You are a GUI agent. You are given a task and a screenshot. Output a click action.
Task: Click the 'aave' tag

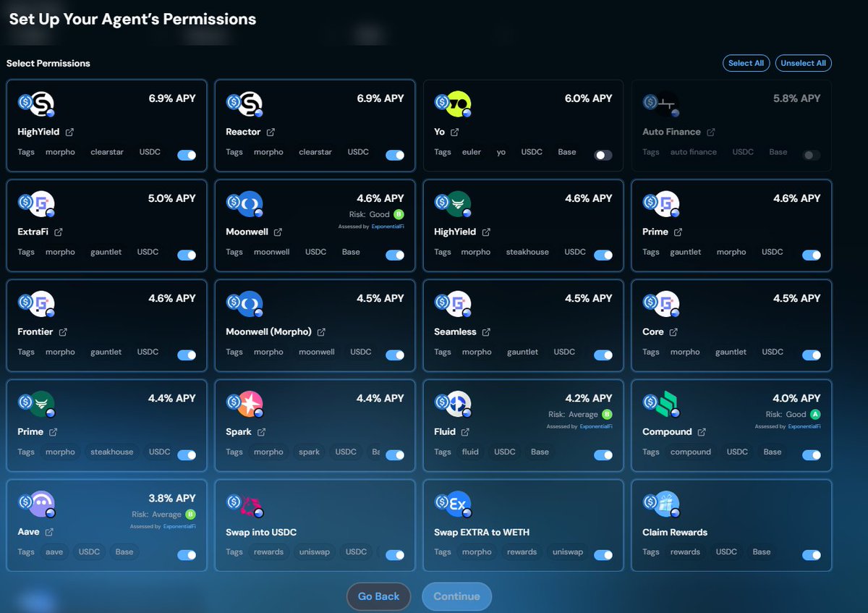point(55,551)
